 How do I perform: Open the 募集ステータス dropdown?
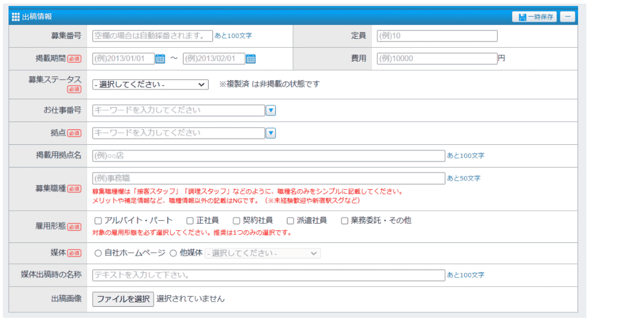[149, 84]
